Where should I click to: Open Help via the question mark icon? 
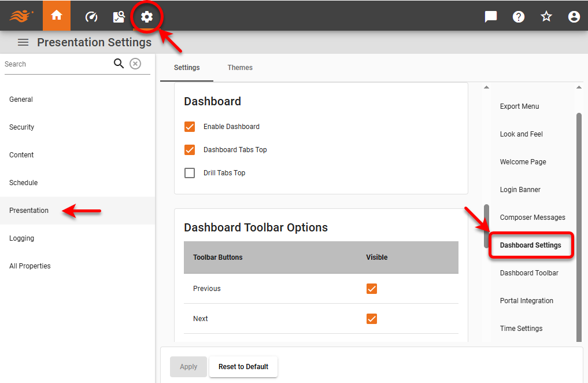[x=518, y=16]
